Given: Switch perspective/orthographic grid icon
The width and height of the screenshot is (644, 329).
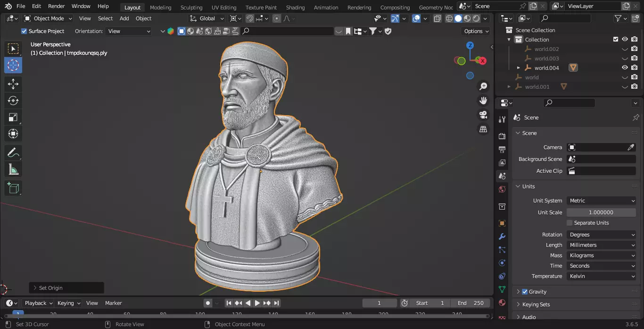Looking at the screenshot, I should pyautogui.click(x=483, y=129).
